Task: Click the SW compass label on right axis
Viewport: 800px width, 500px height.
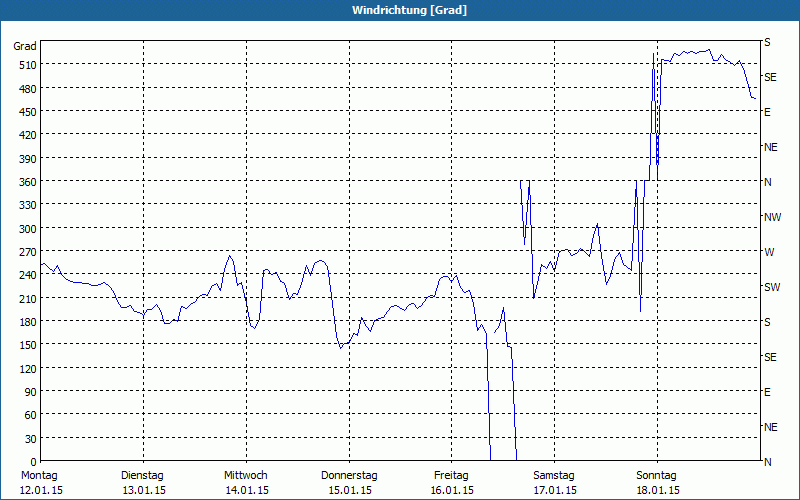Action: pos(772,287)
